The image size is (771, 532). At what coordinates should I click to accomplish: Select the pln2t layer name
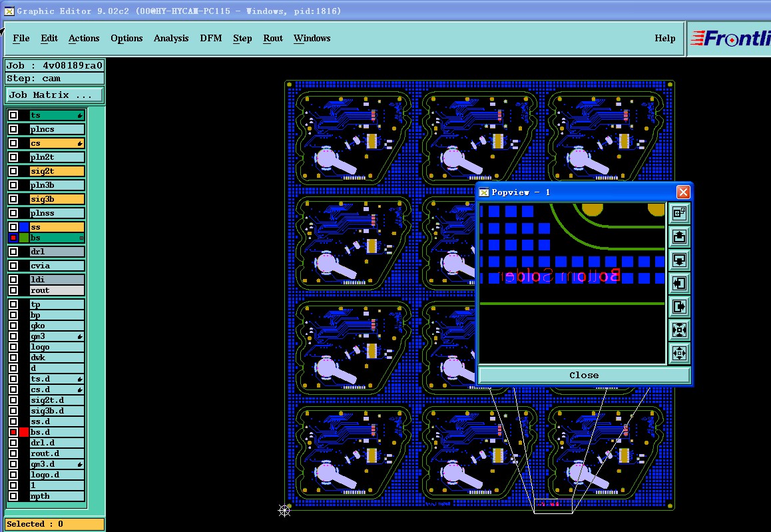pyautogui.click(x=57, y=157)
